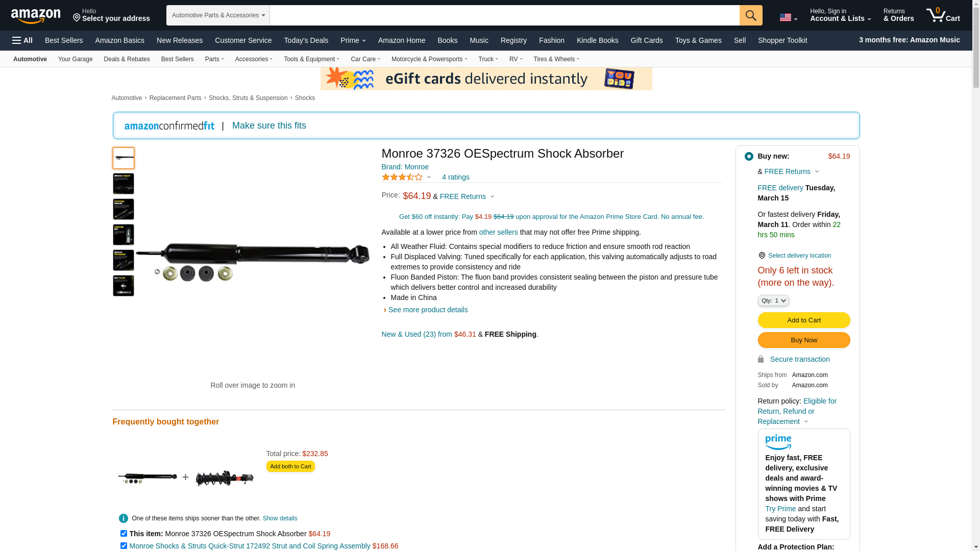980x551 pixels.
Task: Click the info icon near shipping note
Action: click(x=124, y=518)
